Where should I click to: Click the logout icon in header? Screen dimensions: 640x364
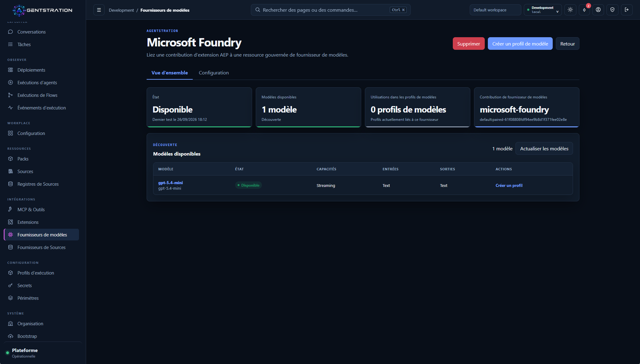tap(626, 10)
